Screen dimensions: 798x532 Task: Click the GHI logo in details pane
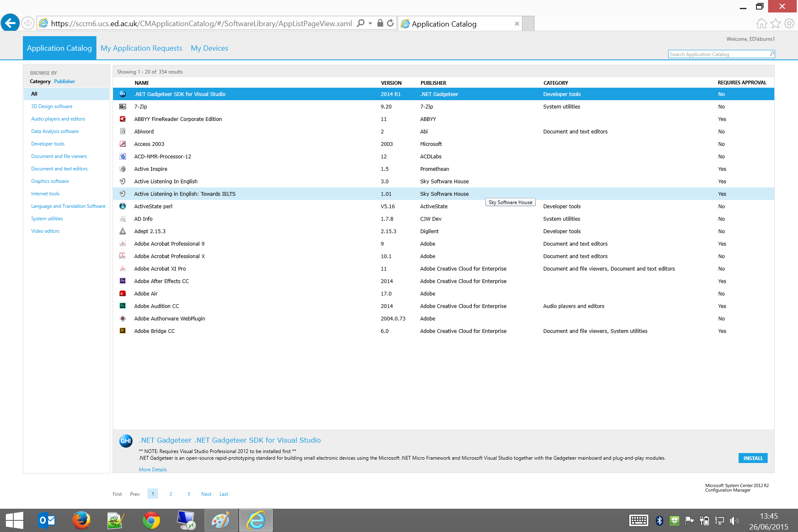(x=126, y=441)
